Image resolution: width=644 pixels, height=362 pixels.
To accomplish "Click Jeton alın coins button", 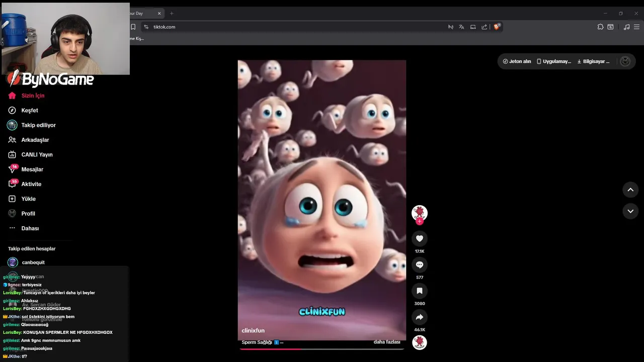I will [517, 61].
